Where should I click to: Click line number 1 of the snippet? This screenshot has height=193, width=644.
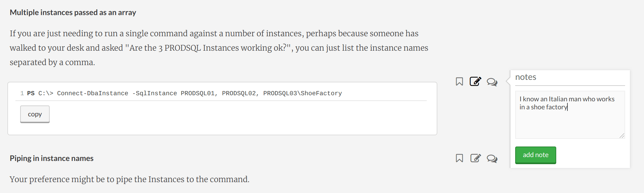coord(22,93)
